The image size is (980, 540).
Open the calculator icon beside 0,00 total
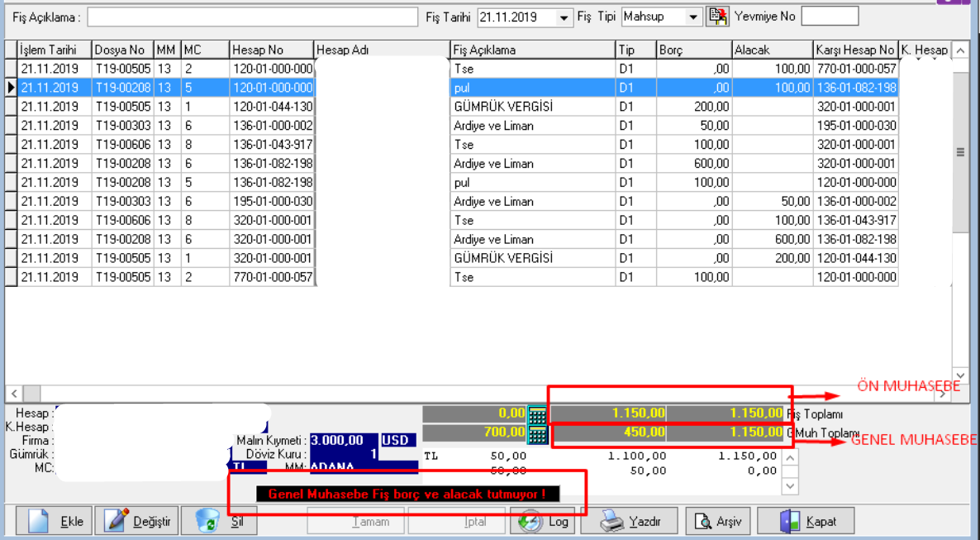click(x=537, y=414)
